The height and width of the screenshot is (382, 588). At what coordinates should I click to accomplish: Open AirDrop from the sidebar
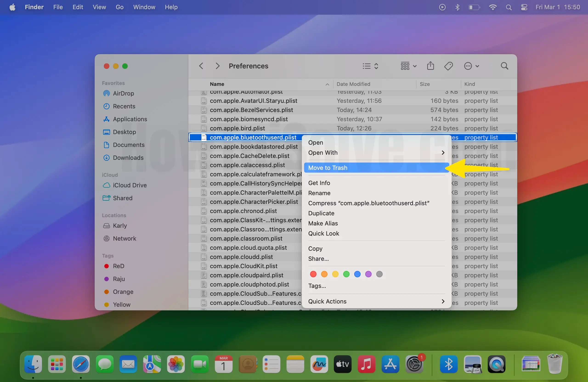(x=123, y=93)
